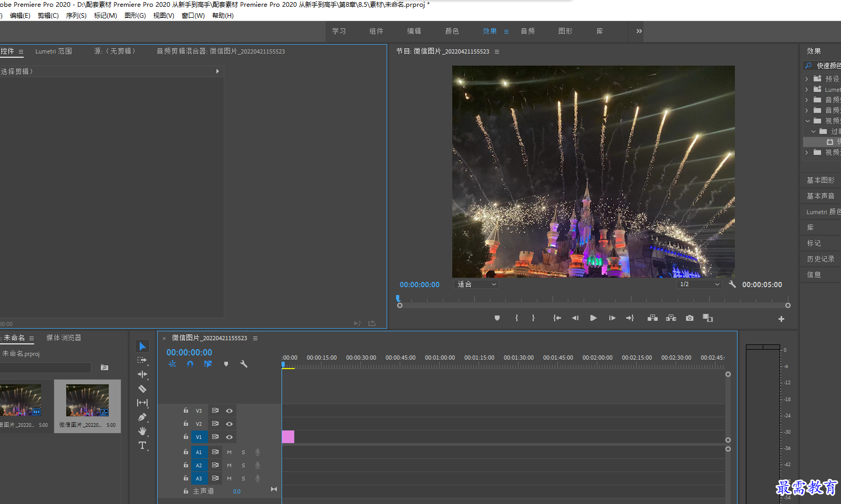The height and width of the screenshot is (504, 841).
Task: Toggle V1 track lock
Action: click(186, 436)
